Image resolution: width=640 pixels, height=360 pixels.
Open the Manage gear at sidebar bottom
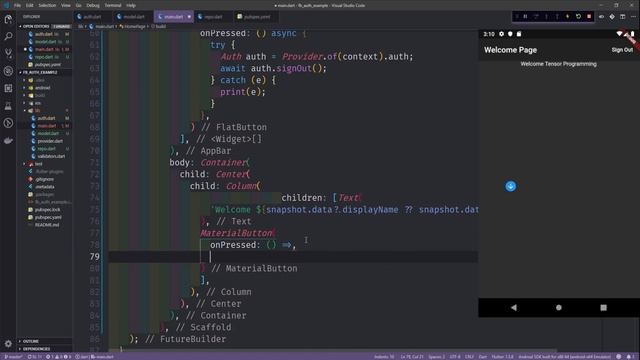[8, 344]
